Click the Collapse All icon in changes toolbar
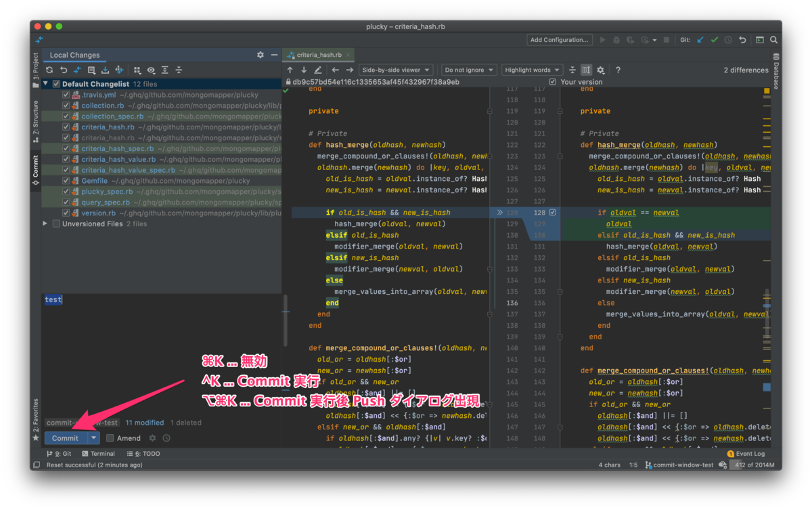This screenshot has width=812, height=510. pyautogui.click(x=179, y=70)
